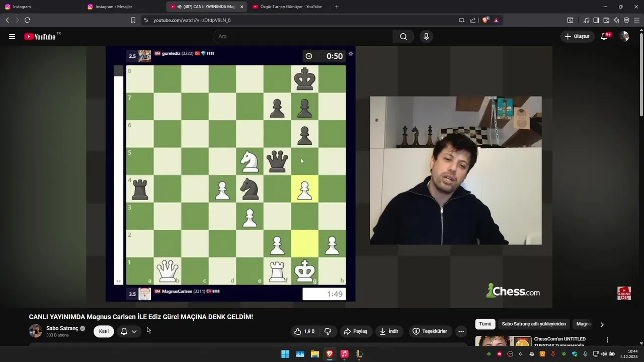Open Brave Leo AI assistant
This screenshot has height=362, width=644.
pyautogui.click(x=616, y=20)
